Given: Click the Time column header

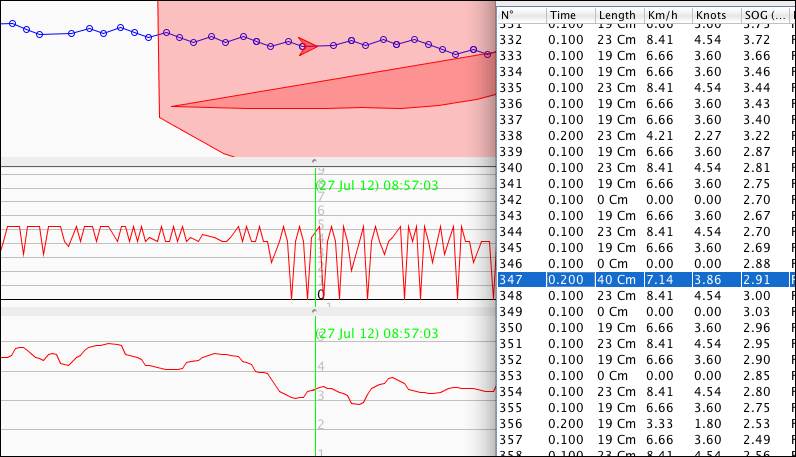Looking at the screenshot, I should click(569, 15).
